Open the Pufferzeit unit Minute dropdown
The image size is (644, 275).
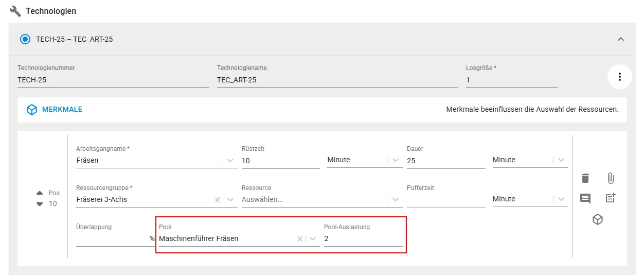(561, 199)
